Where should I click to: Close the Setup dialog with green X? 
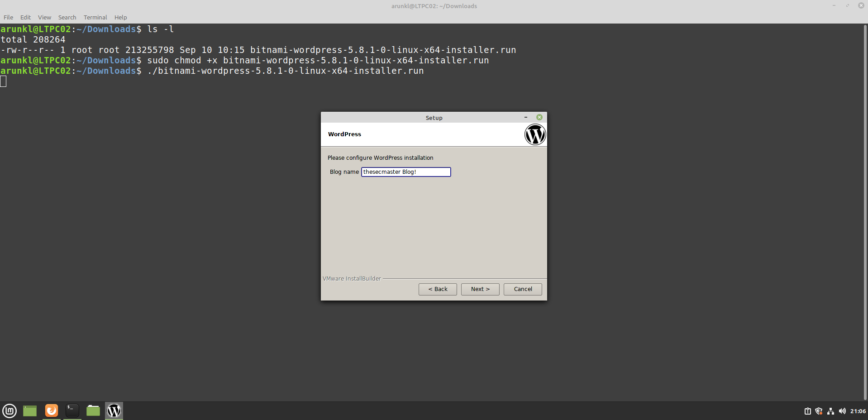[x=539, y=117]
